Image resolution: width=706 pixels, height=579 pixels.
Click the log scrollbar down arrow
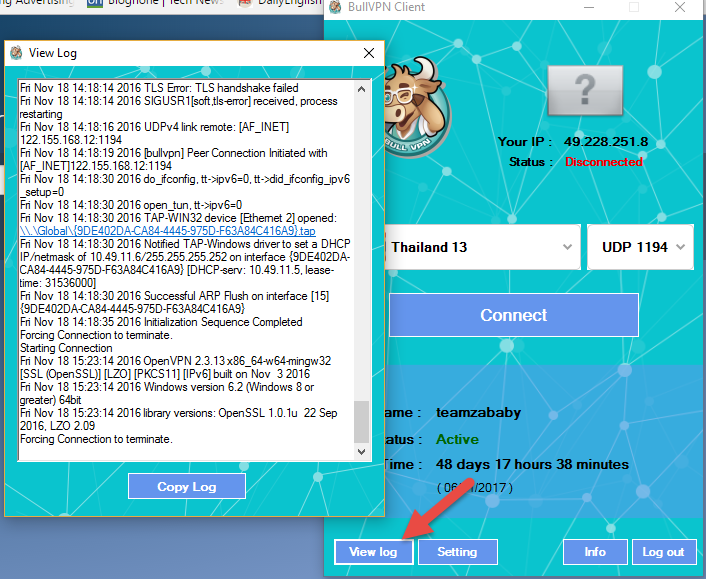[x=362, y=452]
